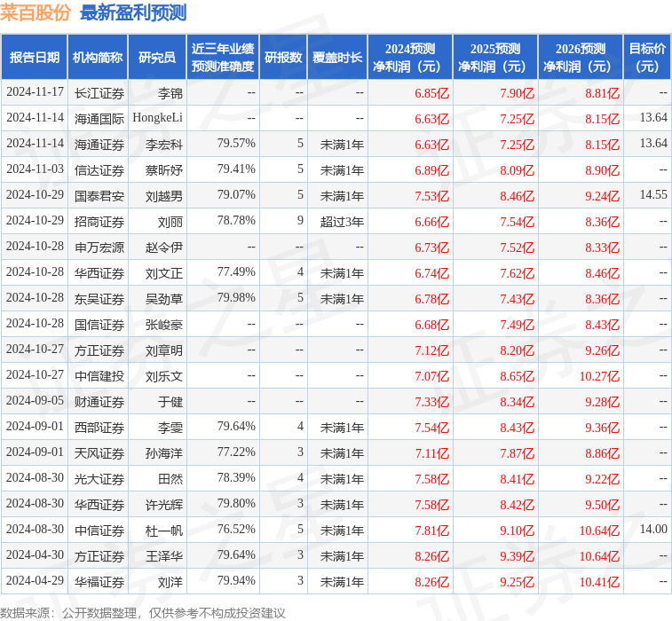Click 长江证券 in the institution column

(99, 93)
